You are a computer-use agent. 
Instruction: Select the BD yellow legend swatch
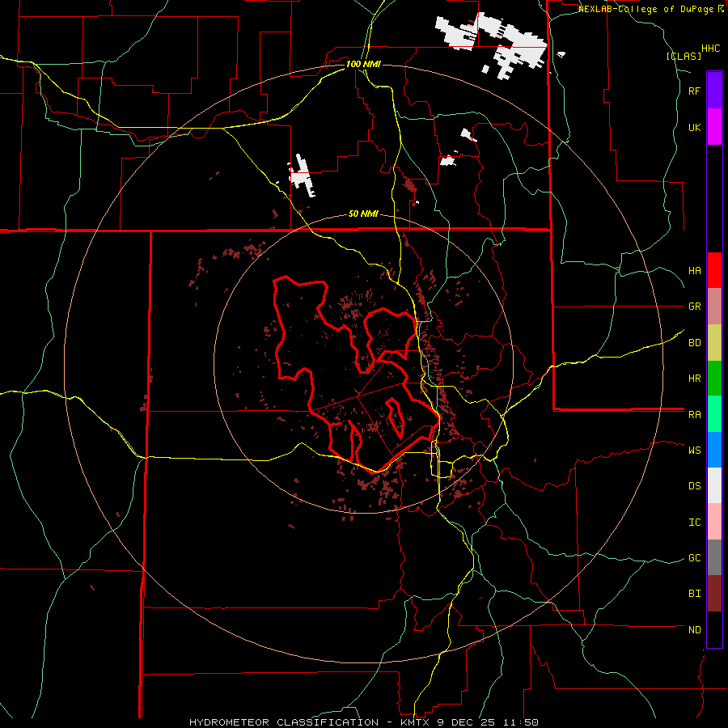point(714,343)
